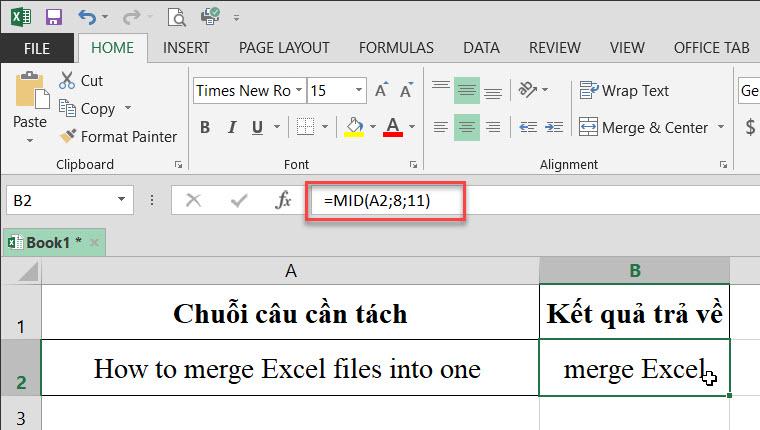Click the Save icon in quick access toolbar
The height and width of the screenshot is (430, 760).
54,17
